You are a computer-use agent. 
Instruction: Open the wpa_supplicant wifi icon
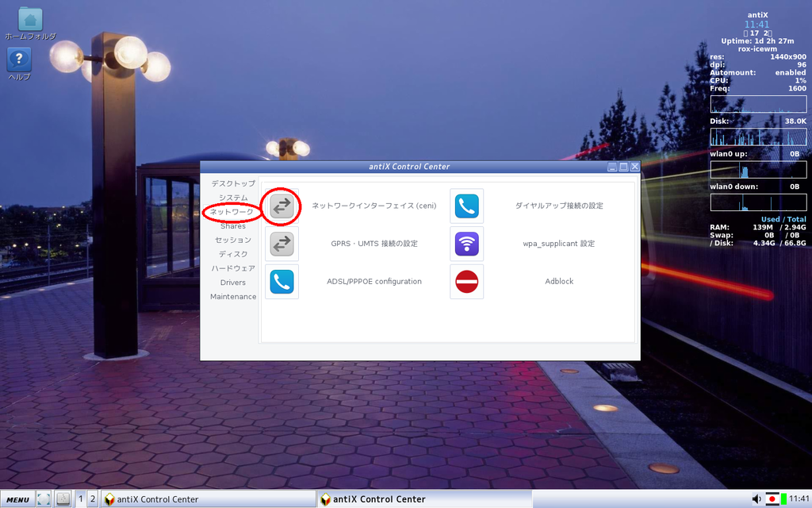(x=466, y=244)
